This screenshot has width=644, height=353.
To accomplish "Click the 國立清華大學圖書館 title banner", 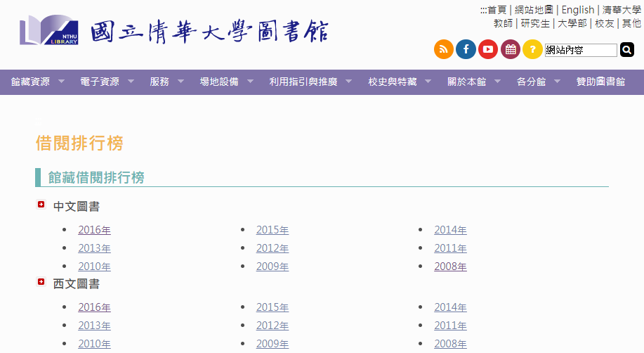I will tap(209, 31).
